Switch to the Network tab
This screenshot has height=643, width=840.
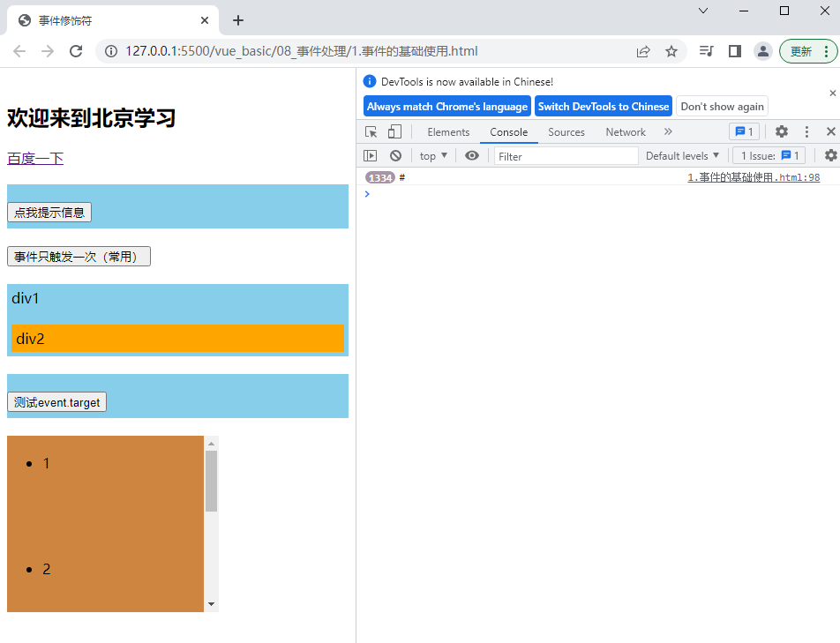[x=626, y=131]
